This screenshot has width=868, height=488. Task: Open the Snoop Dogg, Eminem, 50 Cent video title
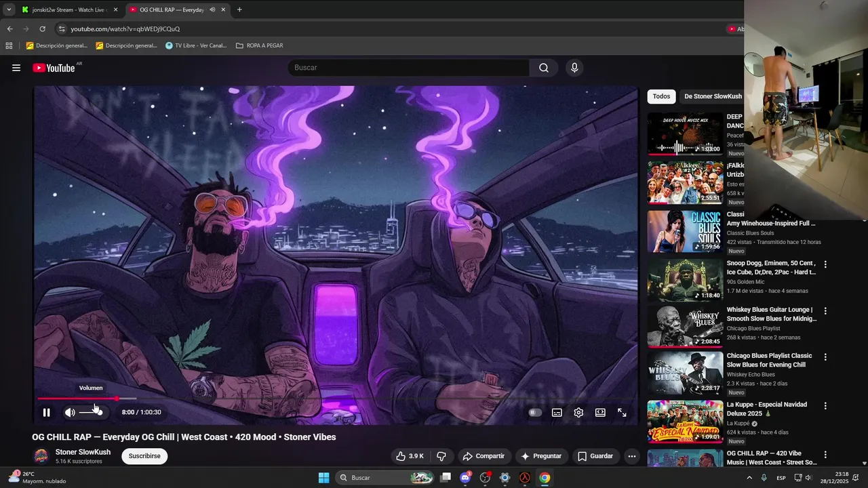pyautogui.click(x=771, y=267)
